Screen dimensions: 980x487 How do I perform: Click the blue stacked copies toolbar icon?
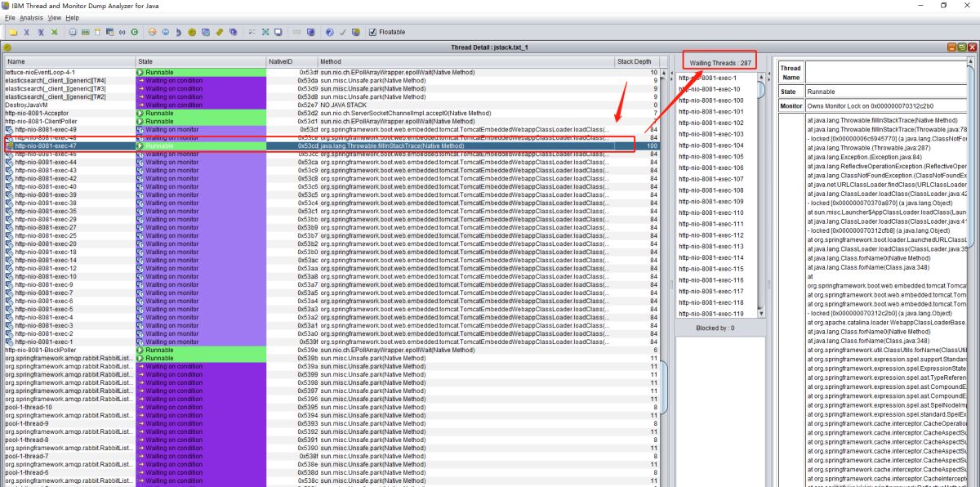233,33
